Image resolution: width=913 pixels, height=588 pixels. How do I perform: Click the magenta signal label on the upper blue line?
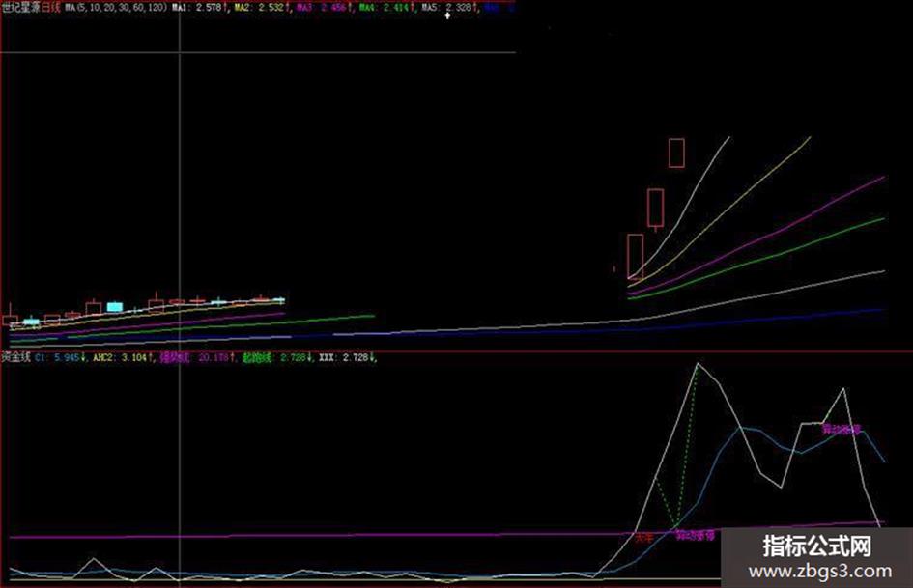pyautogui.click(x=842, y=431)
